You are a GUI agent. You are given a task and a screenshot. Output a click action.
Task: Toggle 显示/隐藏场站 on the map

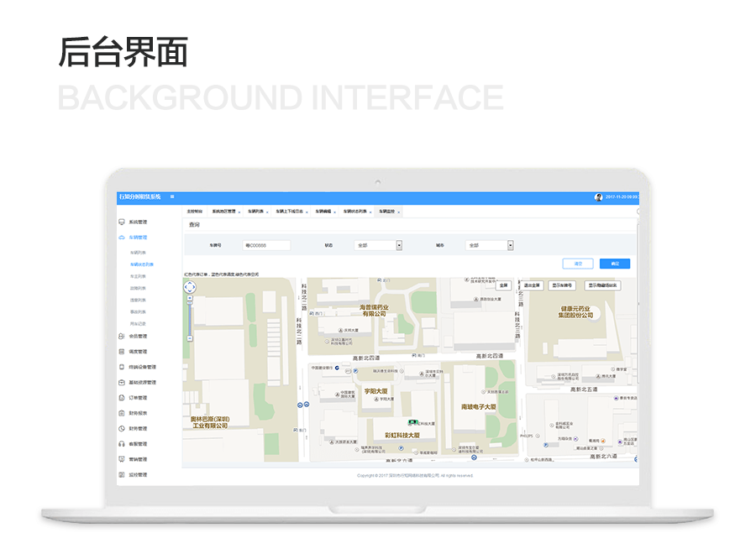(602, 285)
